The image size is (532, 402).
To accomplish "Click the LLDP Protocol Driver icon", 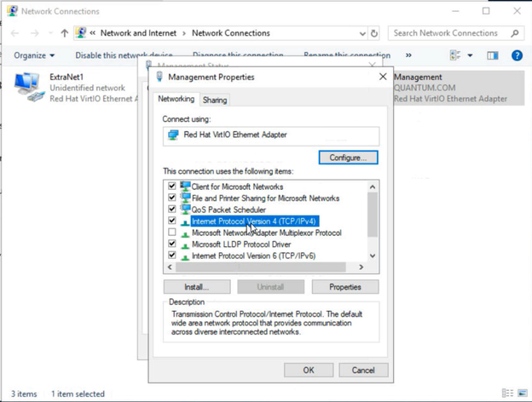I will point(185,245).
